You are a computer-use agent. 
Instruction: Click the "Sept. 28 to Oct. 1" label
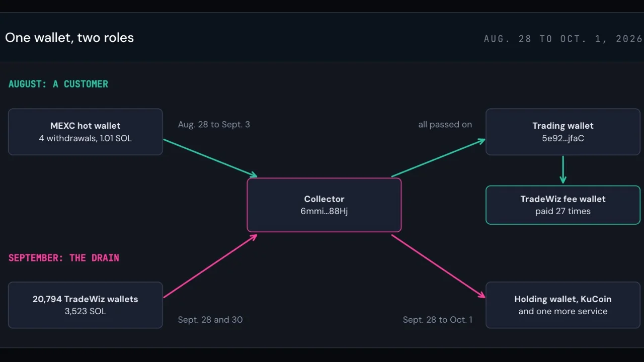coord(438,320)
